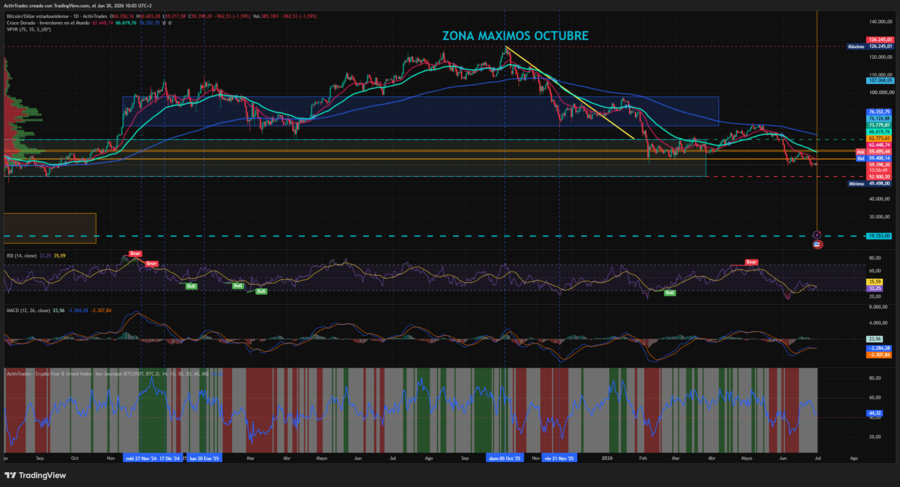This screenshot has height=487, width=900.
Task: Click the orange 62.773,63 price label
Action: click(879, 138)
